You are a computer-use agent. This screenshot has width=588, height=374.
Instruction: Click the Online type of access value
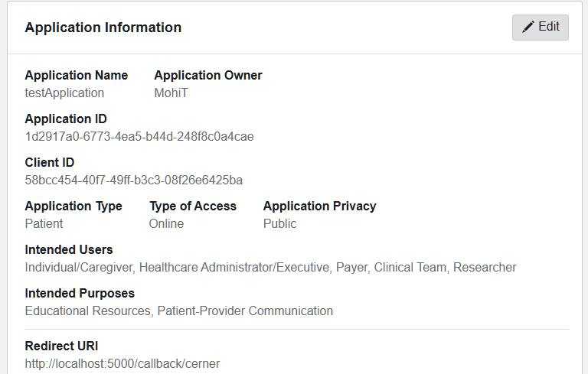coord(166,224)
